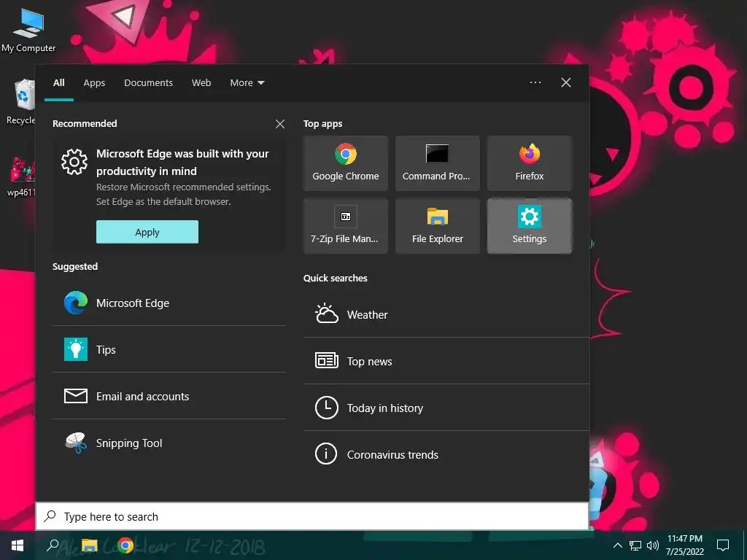
Task: Open File Explorer from Top apps
Action: tap(438, 226)
